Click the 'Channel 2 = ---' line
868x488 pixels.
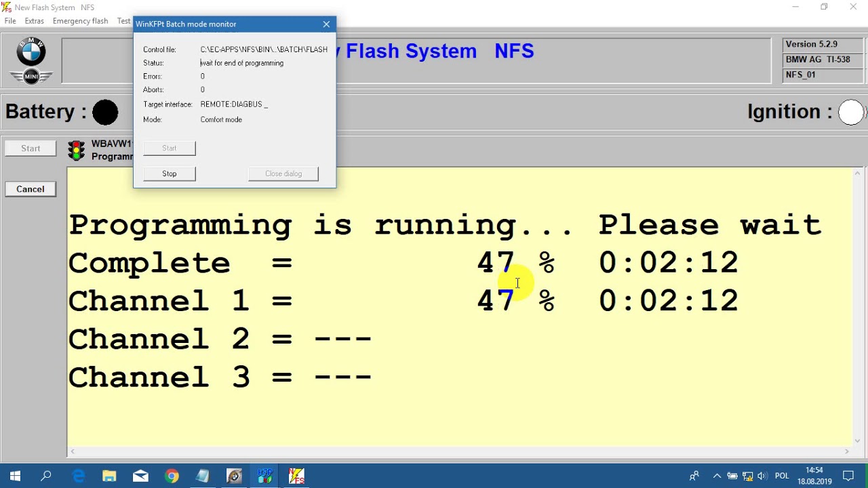pos(220,339)
